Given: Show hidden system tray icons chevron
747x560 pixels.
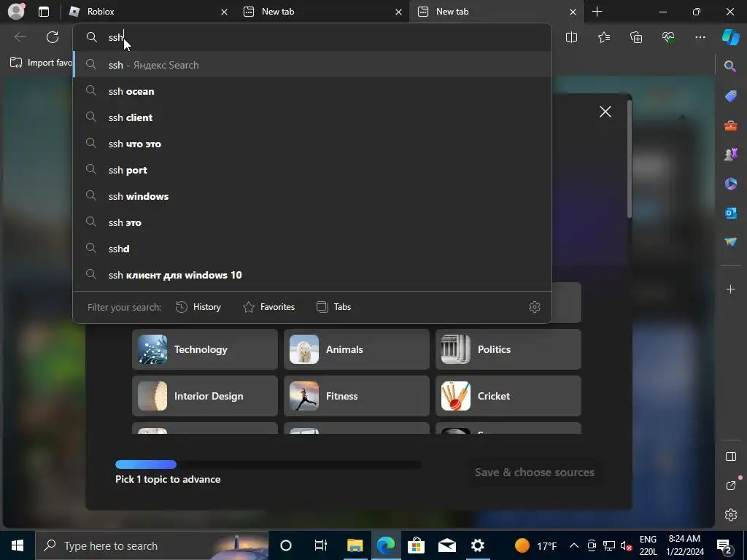Looking at the screenshot, I should tap(574, 545).
